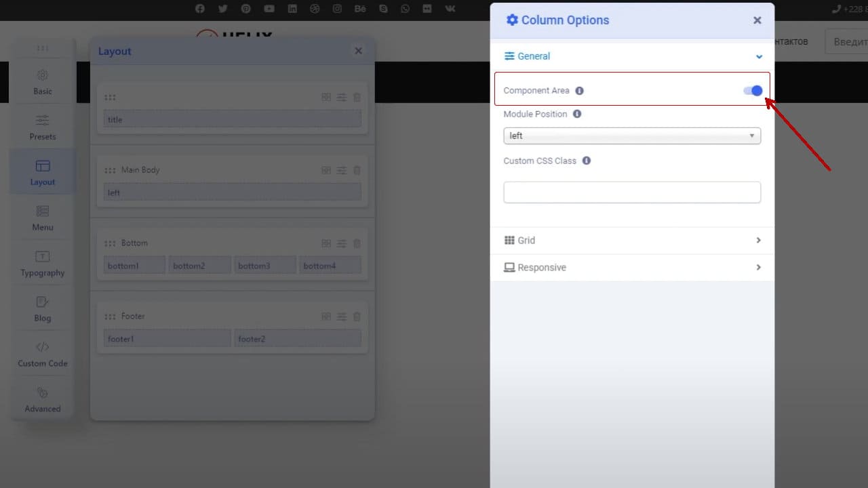Open the Dribbble social link
This screenshot has height=488, width=868.
pos(315,9)
